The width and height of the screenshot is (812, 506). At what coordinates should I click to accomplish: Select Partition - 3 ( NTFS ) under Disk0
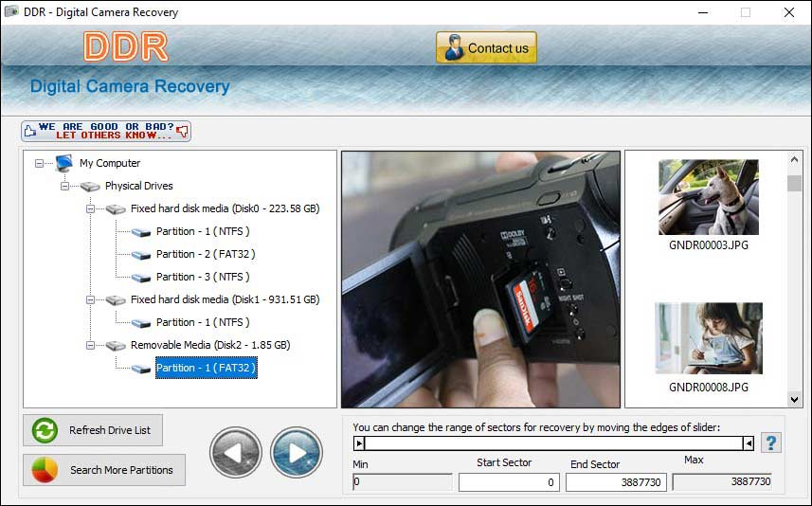tap(203, 277)
